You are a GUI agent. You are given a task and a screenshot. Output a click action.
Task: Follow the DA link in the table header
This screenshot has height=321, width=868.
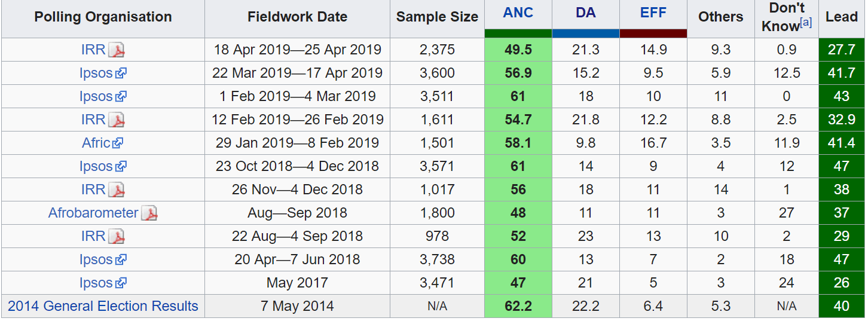[585, 13]
